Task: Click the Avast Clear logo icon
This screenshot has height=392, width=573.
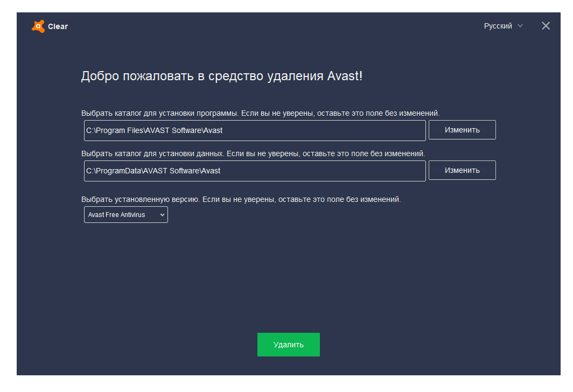Action: click(x=38, y=26)
